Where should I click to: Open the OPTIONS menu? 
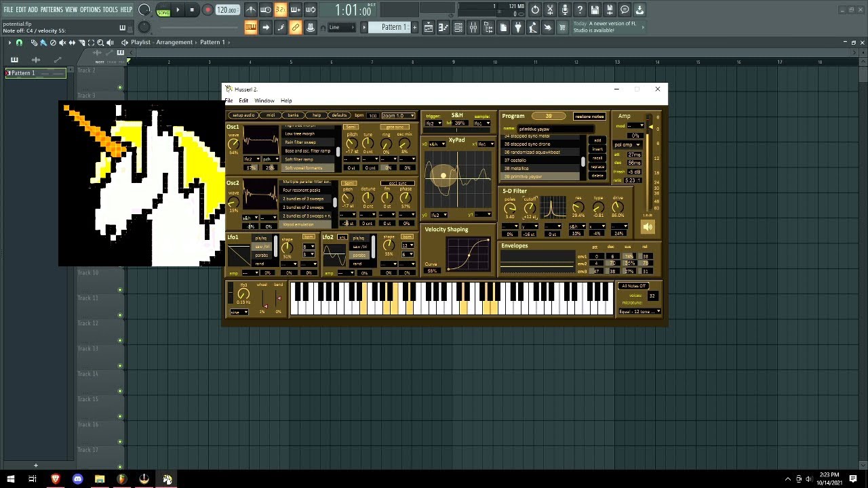pyautogui.click(x=90, y=9)
